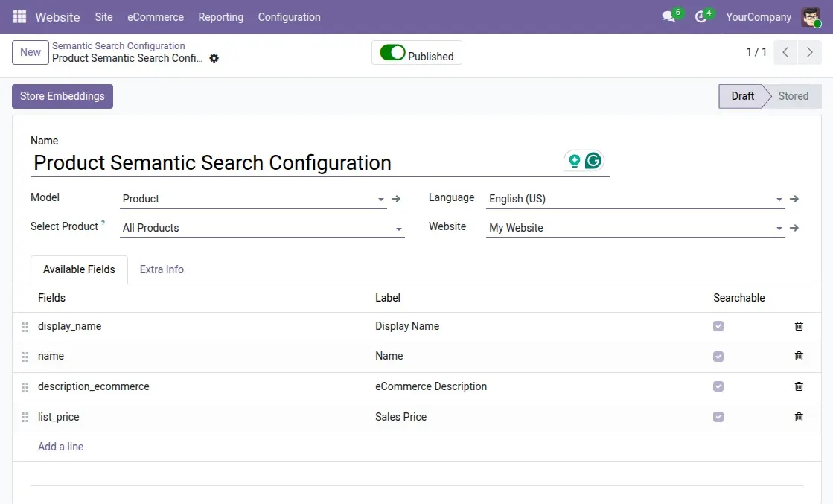The height and width of the screenshot is (504, 833).
Task: Select the Available Fields tab
Action: click(x=79, y=269)
